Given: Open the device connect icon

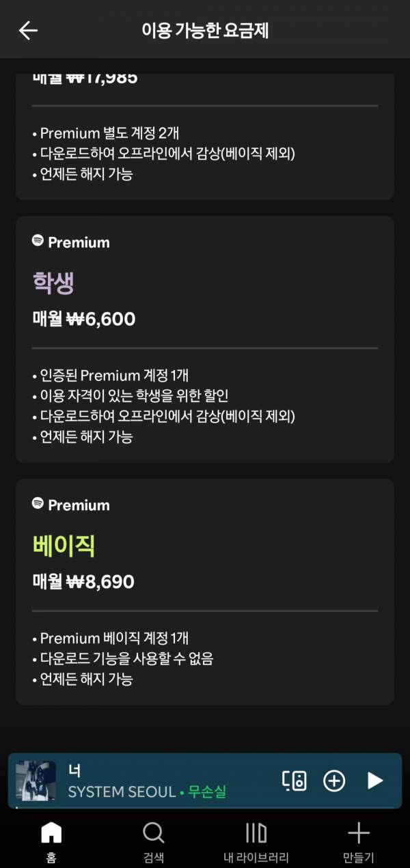Looking at the screenshot, I should pyautogui.click(x=294, y=781).
